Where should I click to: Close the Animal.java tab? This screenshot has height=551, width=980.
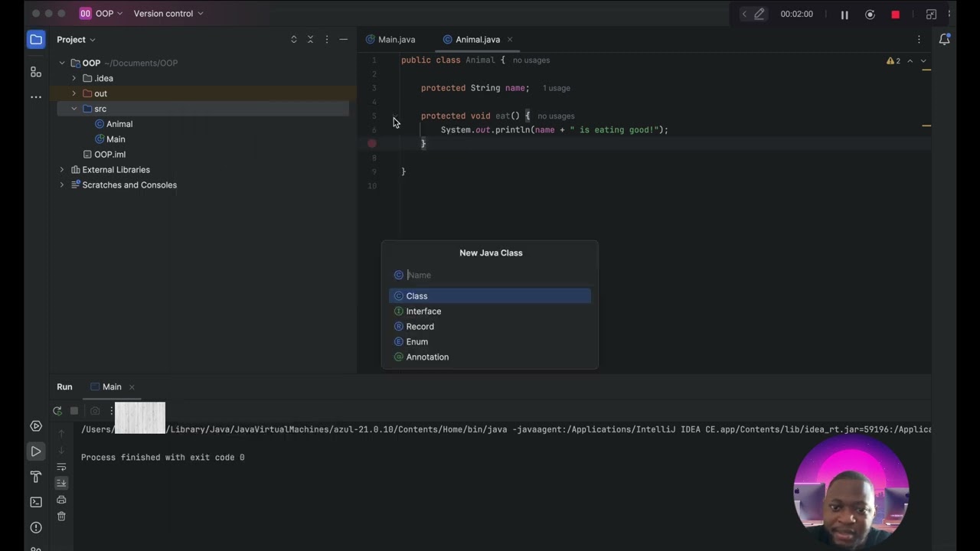[x=510, y=40]
